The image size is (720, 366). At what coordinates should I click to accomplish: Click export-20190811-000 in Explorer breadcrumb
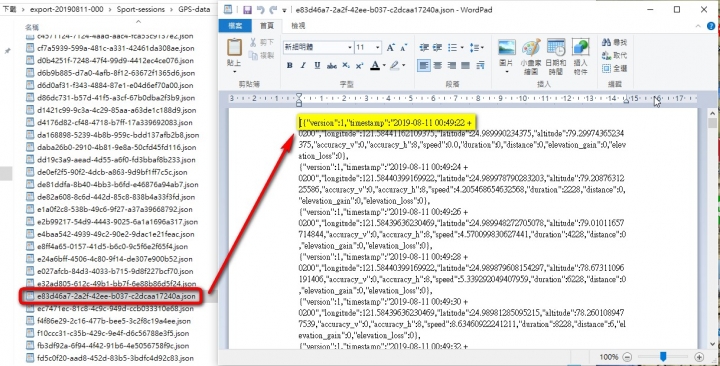(67, 9)
